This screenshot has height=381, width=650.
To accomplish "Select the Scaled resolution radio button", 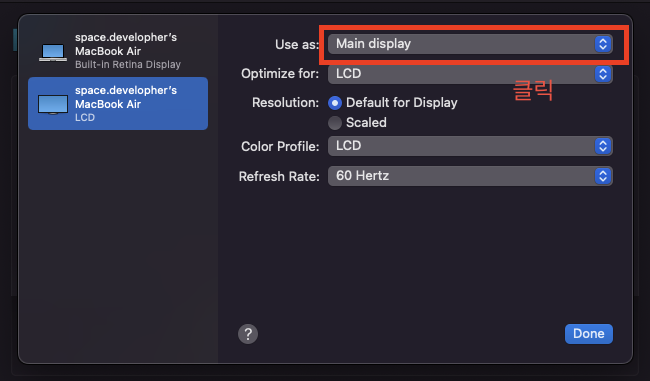I will coord(335,123).
